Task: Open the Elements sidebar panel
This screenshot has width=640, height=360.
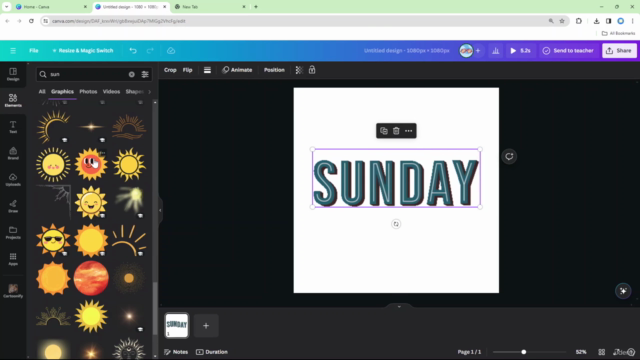Action: [x=13, y=100]
